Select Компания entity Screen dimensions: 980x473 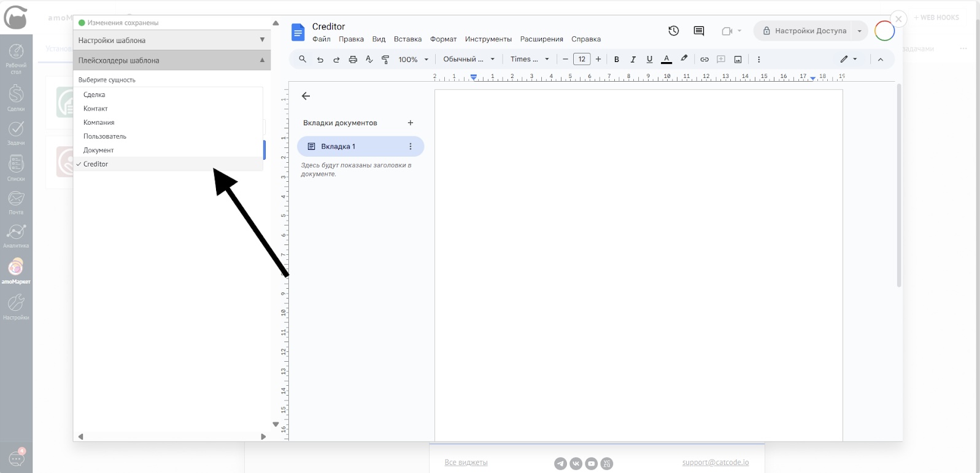(169, 122)
